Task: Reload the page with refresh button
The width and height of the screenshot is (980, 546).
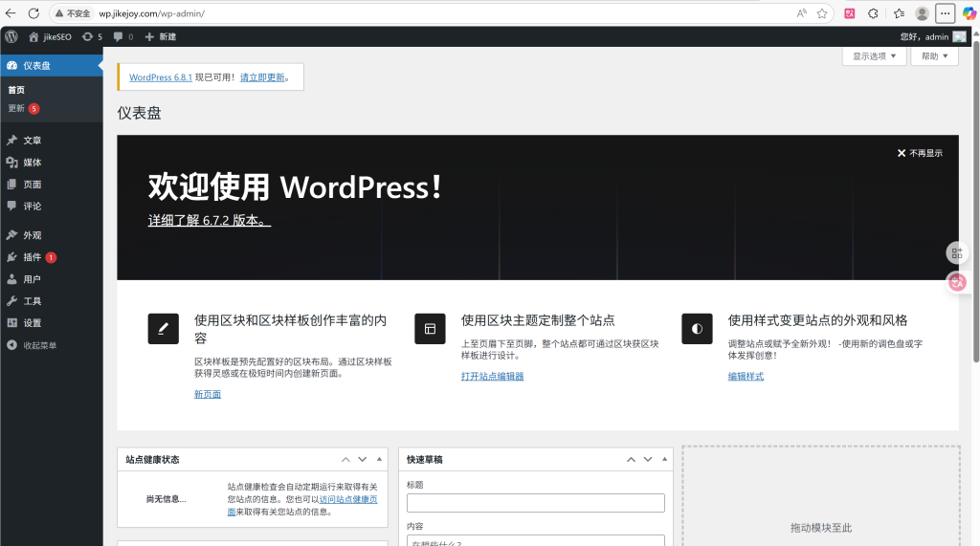Action: (33, 13)
